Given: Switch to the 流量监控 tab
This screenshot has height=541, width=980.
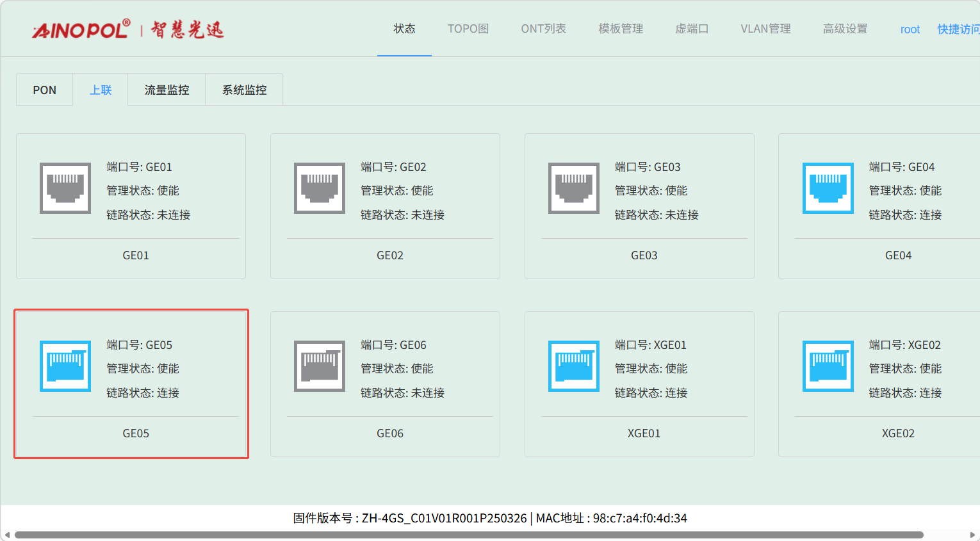Looking at the screenshot, I should 167,90.
